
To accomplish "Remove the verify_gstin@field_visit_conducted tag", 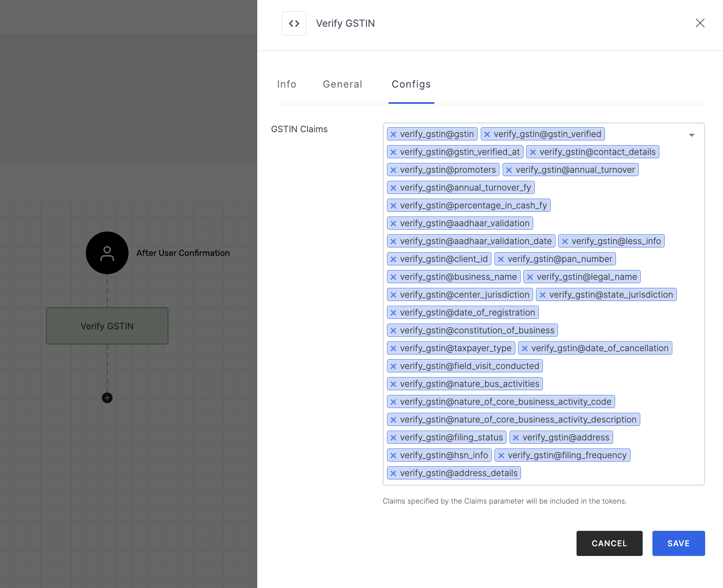I will coord(393,366).
